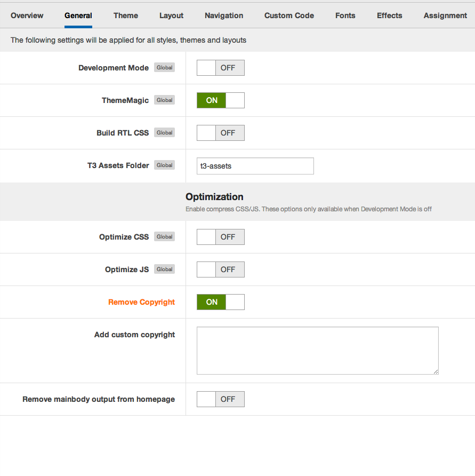Click the Development Mode label
The height and width of the screenshot is (476, 475).
[x=114, y=68]
